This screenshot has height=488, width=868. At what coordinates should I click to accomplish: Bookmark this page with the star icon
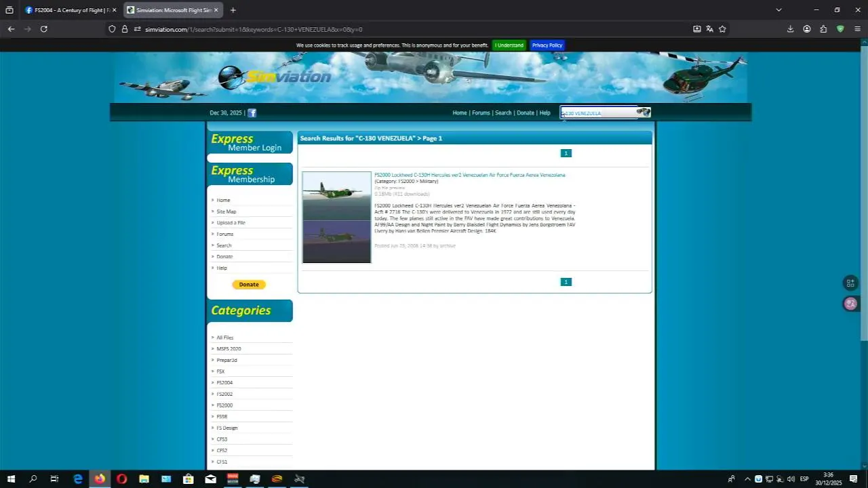722,29
